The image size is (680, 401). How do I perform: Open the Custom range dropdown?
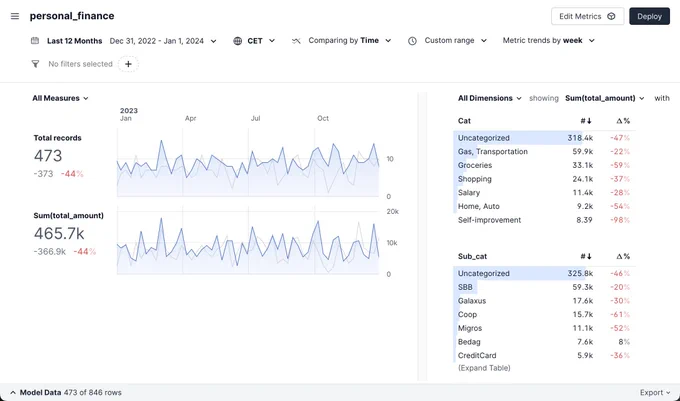(455, 40)
